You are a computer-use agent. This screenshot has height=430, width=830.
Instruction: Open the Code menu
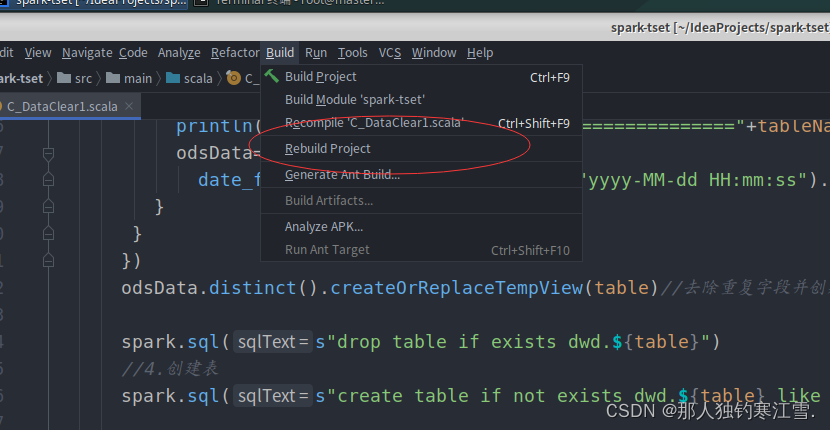133,53
